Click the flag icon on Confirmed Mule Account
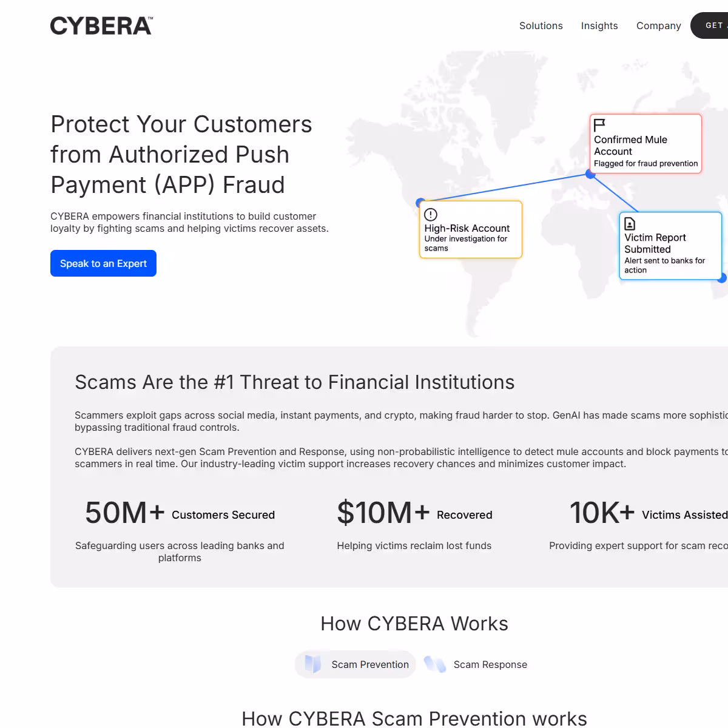Image resolution: width=728 pixels, height=728 pixels. pyautogui.click(x=599, y=125)
